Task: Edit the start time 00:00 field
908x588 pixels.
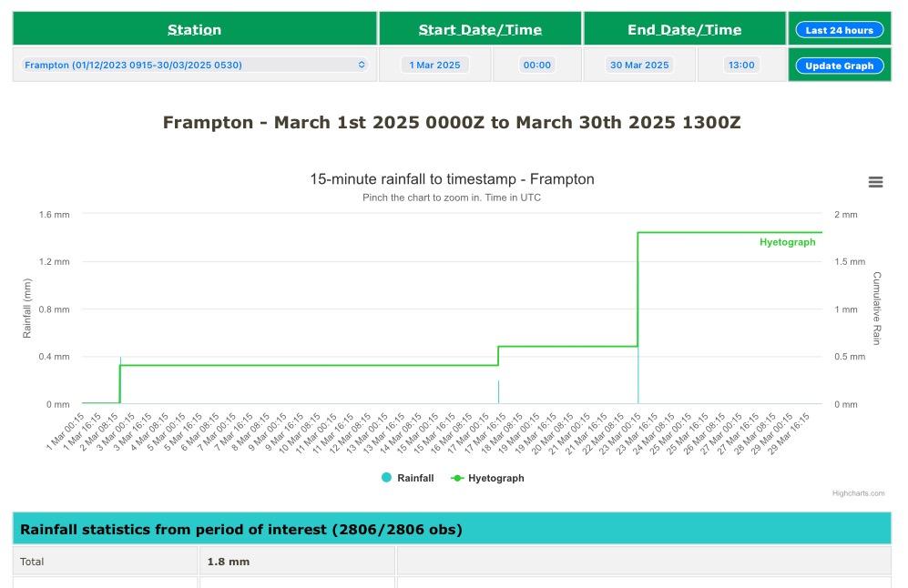Action: [x=537, y=66]
